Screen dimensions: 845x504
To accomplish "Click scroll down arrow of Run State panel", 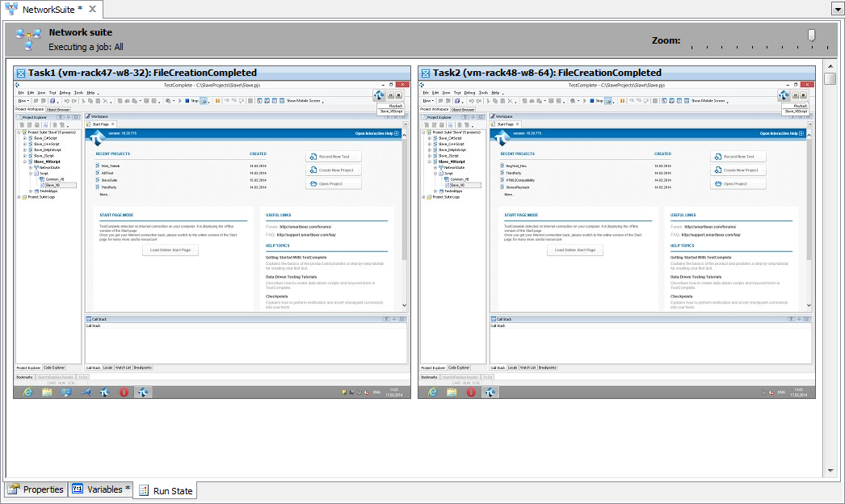I will tap(830, 470).
